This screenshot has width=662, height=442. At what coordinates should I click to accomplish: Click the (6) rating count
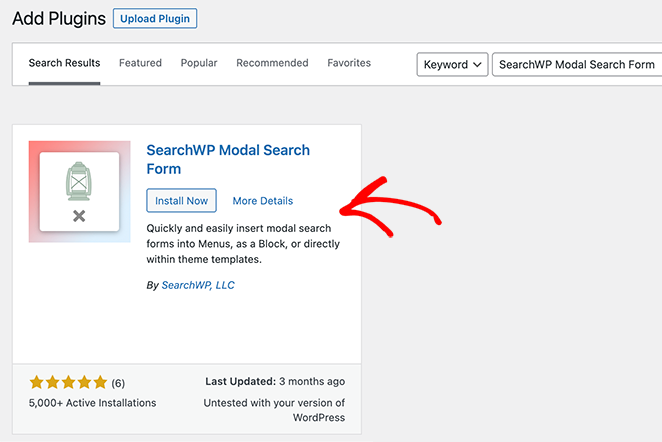(x=118, y=383)
